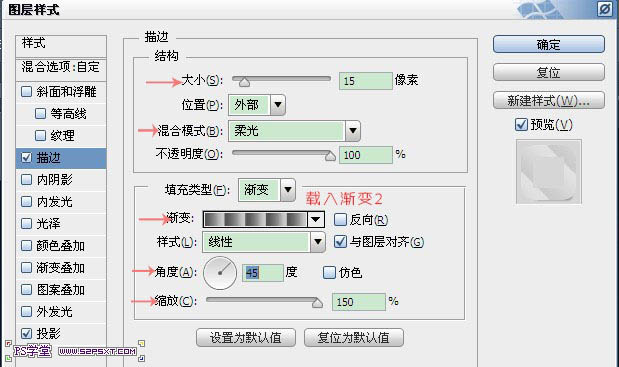Click the gradient preview swatch
The image size is (619, 367).
point(256,219)
